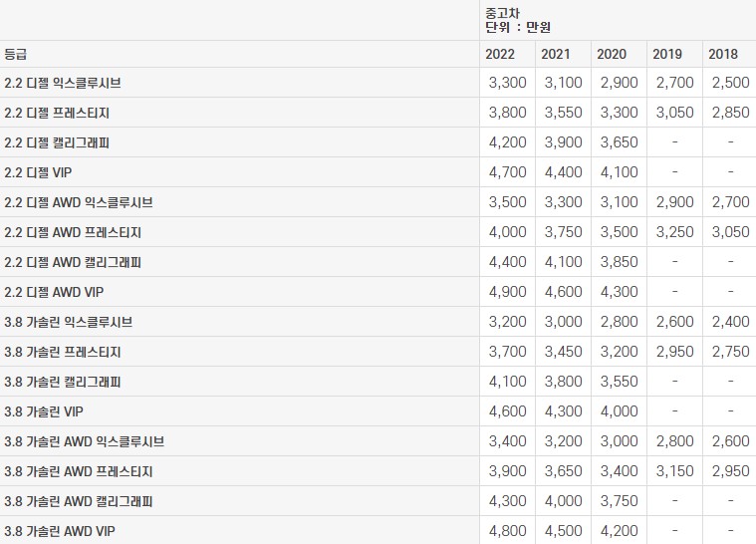Viewport: 756px width, 544px height.
Task: Click 2018 price for 2.2 디젤 AWD 익스클루시브
Action: (730, 202)
